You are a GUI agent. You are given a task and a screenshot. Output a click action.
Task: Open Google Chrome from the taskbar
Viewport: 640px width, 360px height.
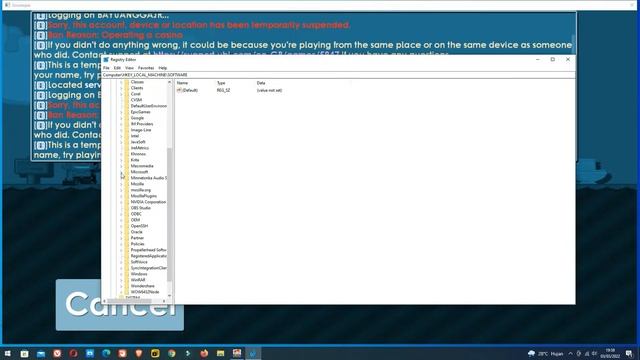171,353
